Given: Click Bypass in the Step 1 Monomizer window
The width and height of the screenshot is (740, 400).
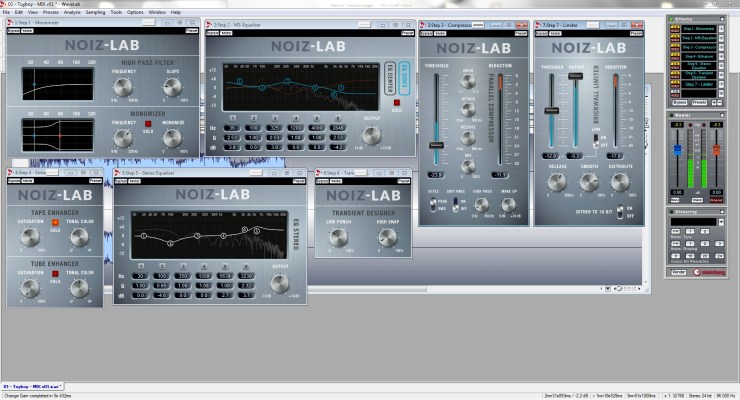Looking at the screenshot, I should tap(14, 31).
